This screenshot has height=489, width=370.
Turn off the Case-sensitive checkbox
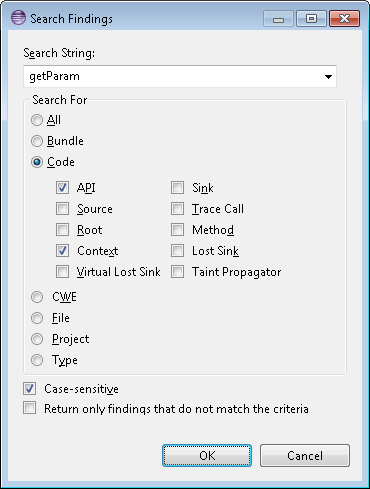click(x=30, y=388)
